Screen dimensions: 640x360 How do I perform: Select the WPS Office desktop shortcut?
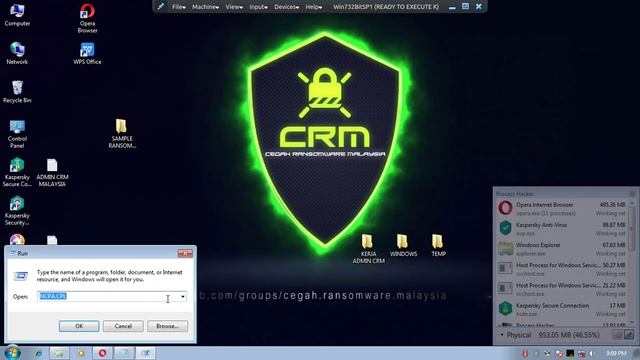click(x=87, y=53)
